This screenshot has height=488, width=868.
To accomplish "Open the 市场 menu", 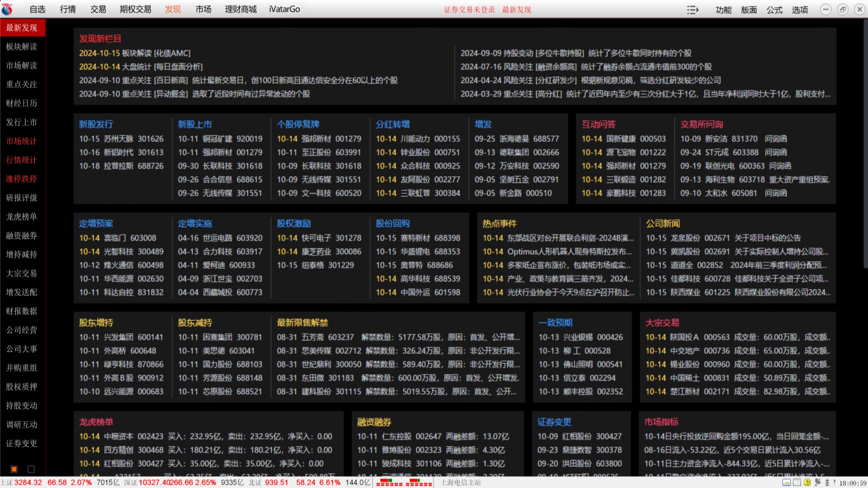I will point(203,9).
